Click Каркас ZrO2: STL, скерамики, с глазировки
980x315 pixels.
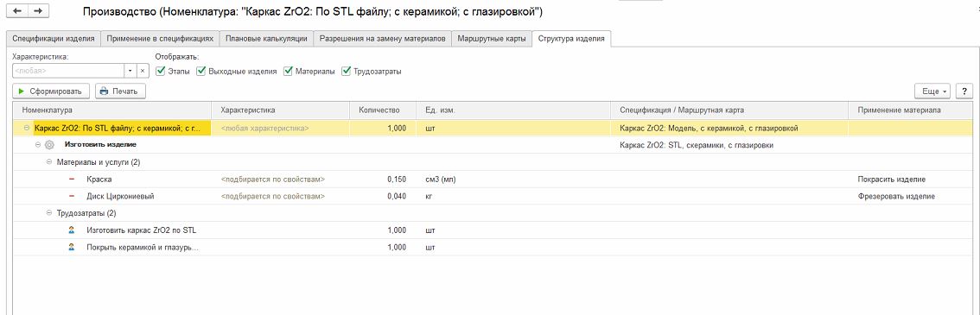tap(697, 145)
